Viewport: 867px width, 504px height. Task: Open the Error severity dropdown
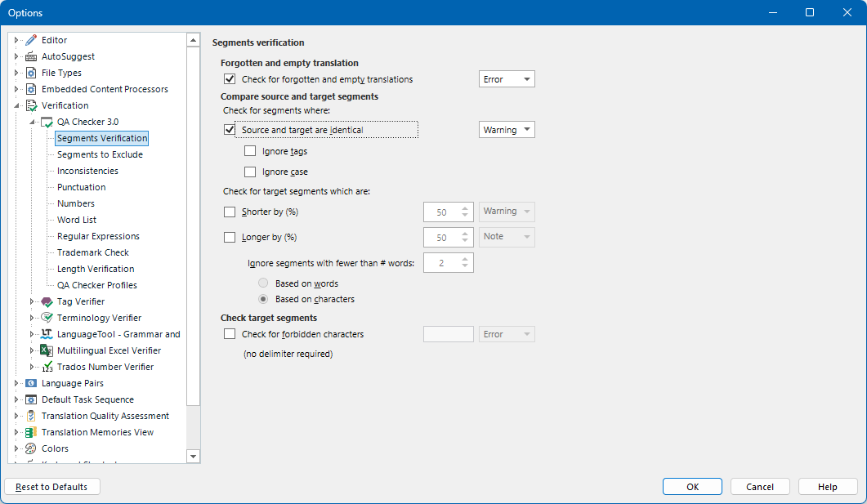point(507,78)
